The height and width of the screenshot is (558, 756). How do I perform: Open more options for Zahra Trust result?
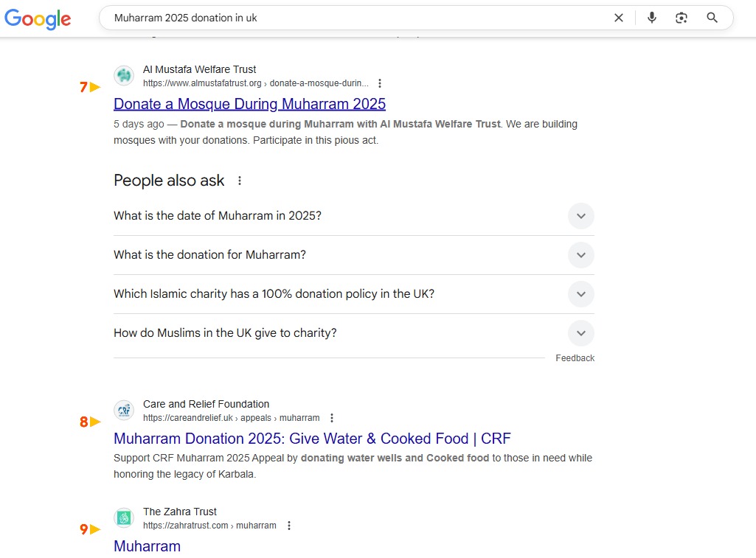point(289,526)
